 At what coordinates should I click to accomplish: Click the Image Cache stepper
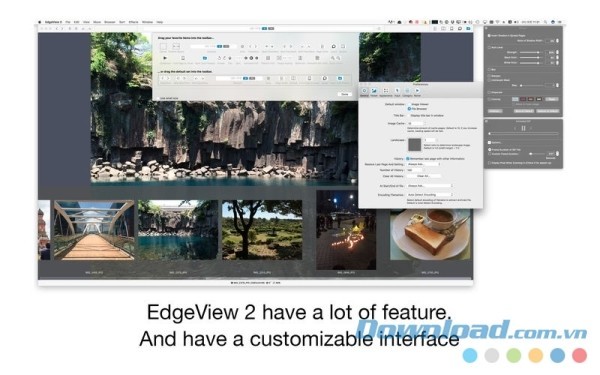pyautogui.click(x=425, y=124)
